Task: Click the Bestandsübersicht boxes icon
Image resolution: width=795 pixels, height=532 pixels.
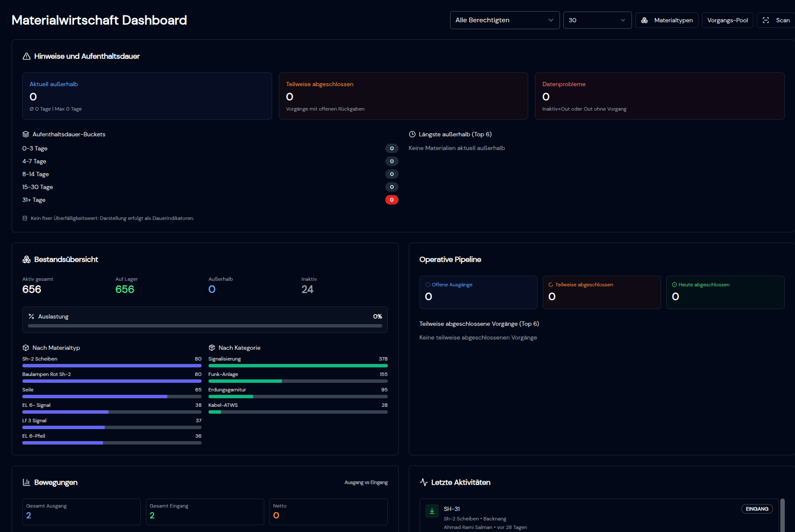Action: click(27, 260)
